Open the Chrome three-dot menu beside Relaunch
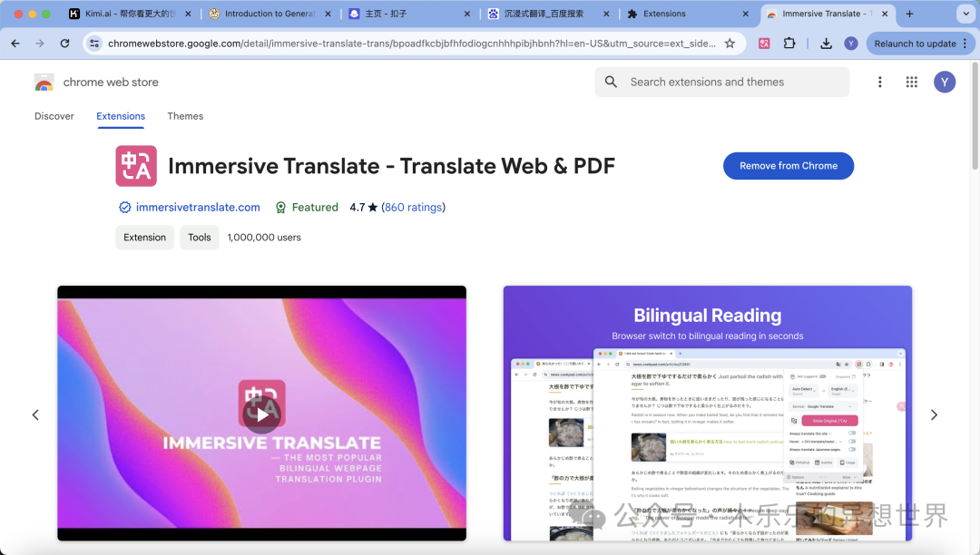Screen dimensions: 980x555 965,44
